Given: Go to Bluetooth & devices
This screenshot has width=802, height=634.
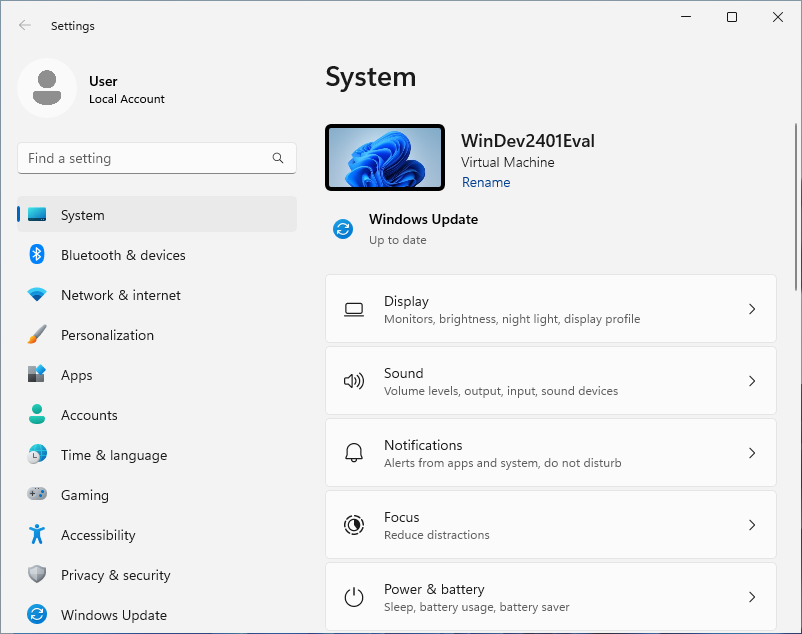Looking at the screenshot, I should [157, 255].
